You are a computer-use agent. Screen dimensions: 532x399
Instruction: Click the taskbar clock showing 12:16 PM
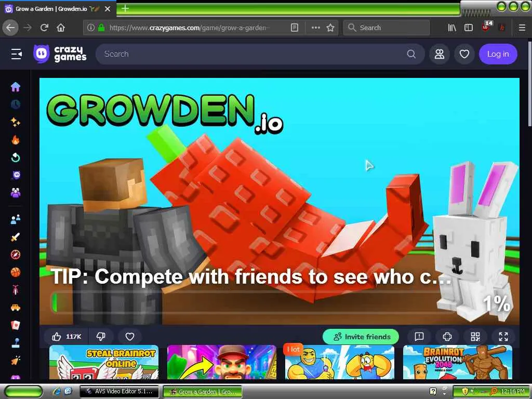coord(513,391)
